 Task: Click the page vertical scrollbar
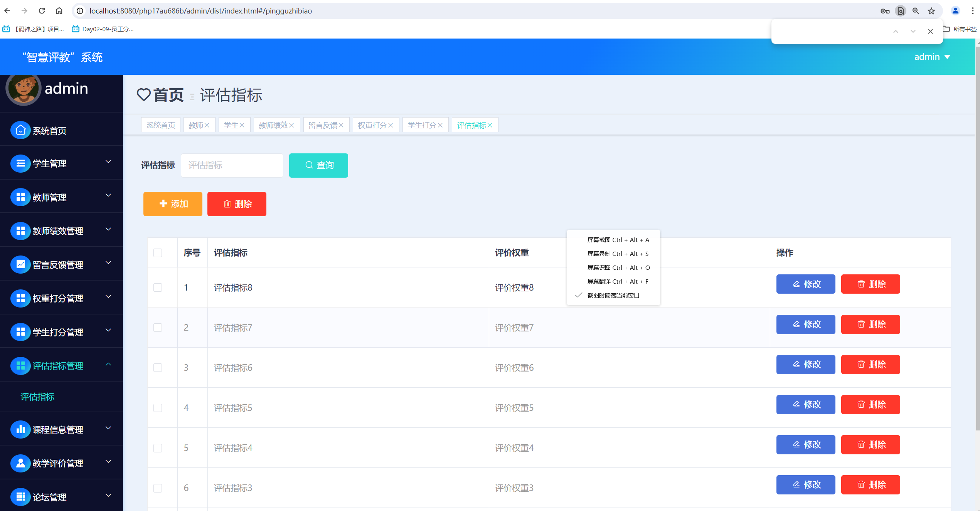pos(977,239)
